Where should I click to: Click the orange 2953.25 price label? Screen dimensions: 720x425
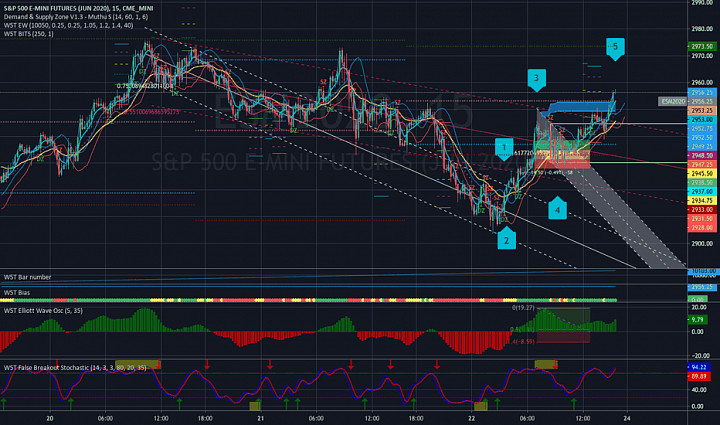coord(702,111)
